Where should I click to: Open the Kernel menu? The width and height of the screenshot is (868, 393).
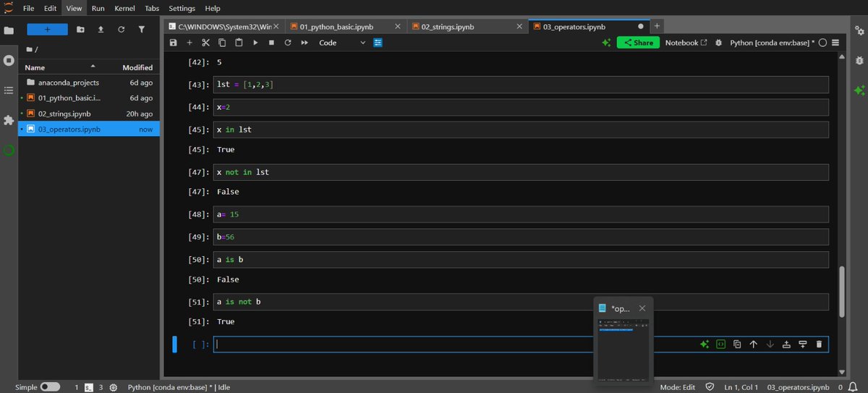[x=124, y=8]
